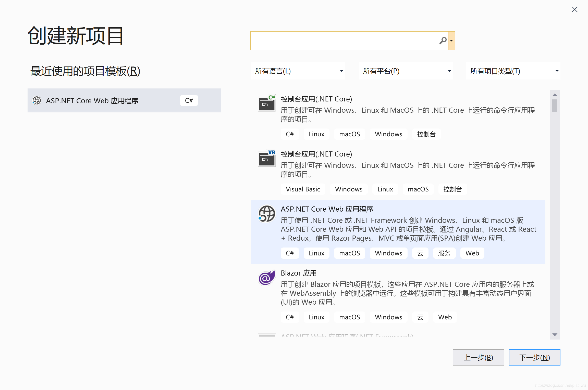Click the template list scrollbar thumb
Image resolution: width=588 pixels, height=390 pixels.
555,106
